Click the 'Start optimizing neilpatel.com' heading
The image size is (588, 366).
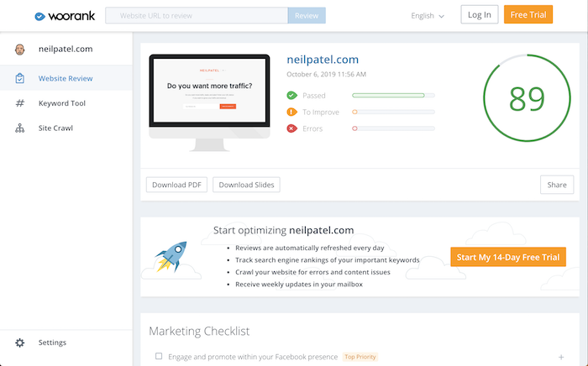(x=284, y=230)
